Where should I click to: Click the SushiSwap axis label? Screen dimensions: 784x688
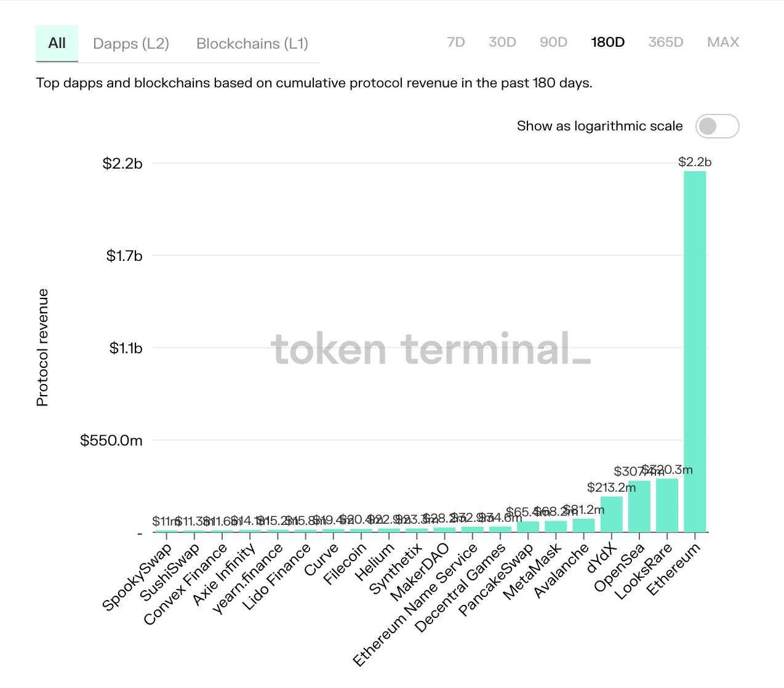(170, 573)
